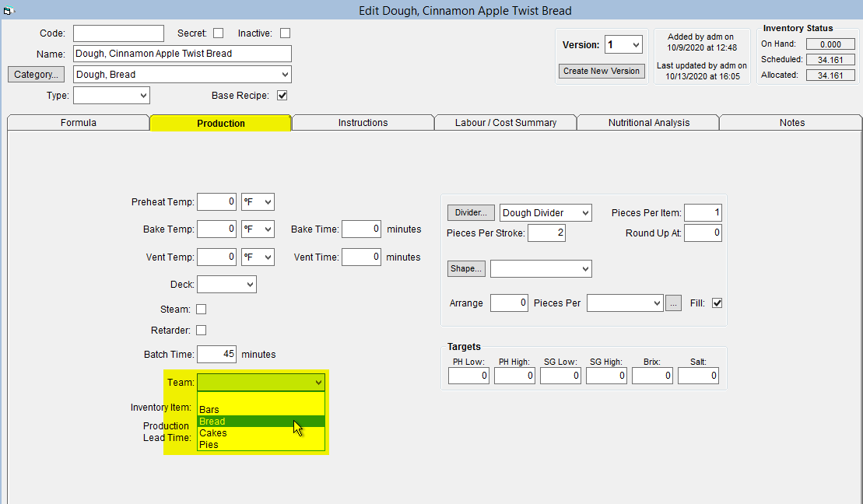The image size is (863, 504).
Task: Click the Scheduled value 34.161
Action: [830, 60]
